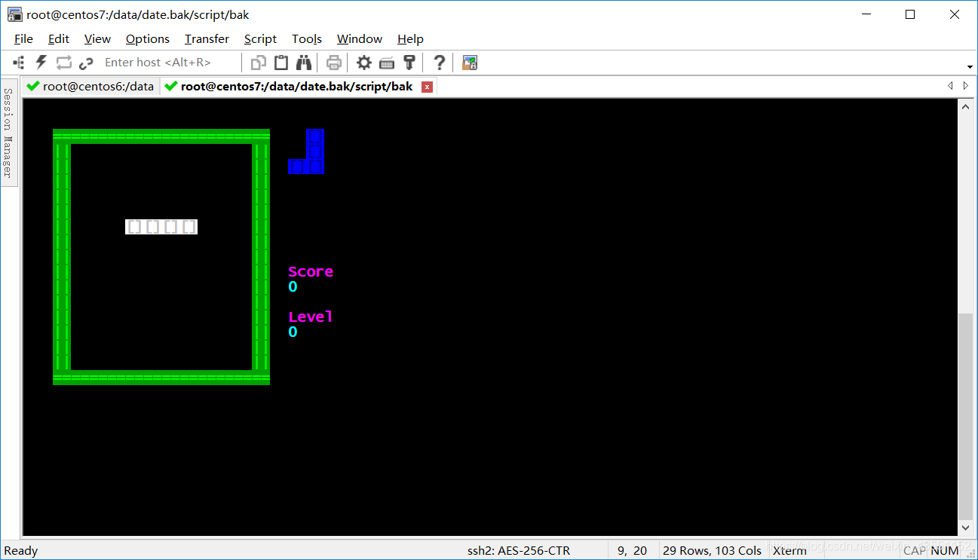Open the File menu
Screen dimensions: 978x560
coord(23,38)
